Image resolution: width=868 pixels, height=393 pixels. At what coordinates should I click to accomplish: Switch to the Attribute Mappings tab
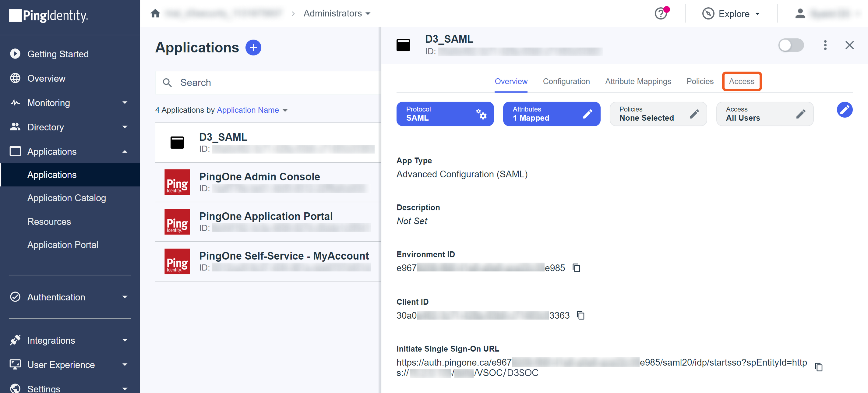pos(638,82)
